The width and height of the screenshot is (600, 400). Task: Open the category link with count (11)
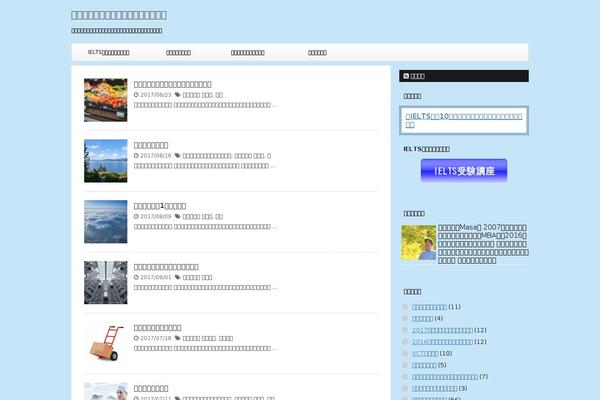[429, 307]
